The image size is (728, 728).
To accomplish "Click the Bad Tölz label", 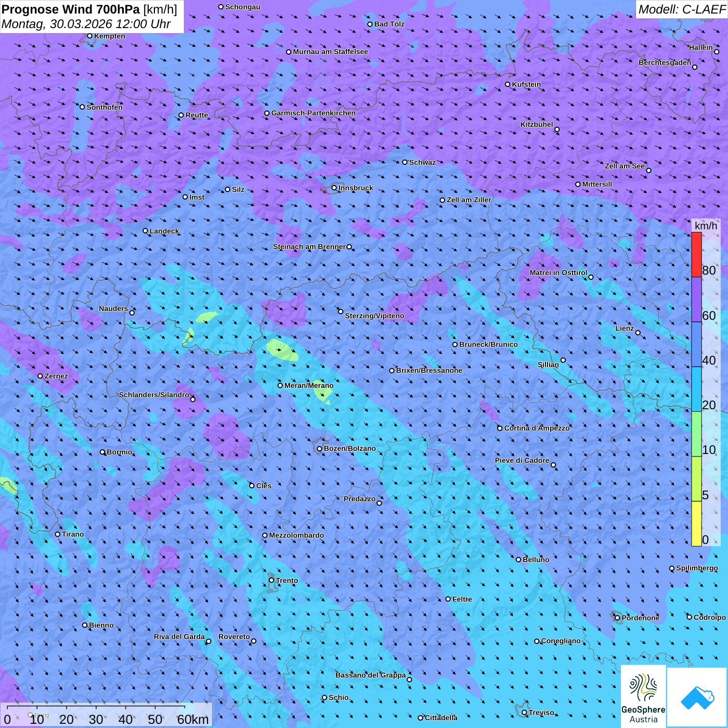I will (x=389, y=24).
